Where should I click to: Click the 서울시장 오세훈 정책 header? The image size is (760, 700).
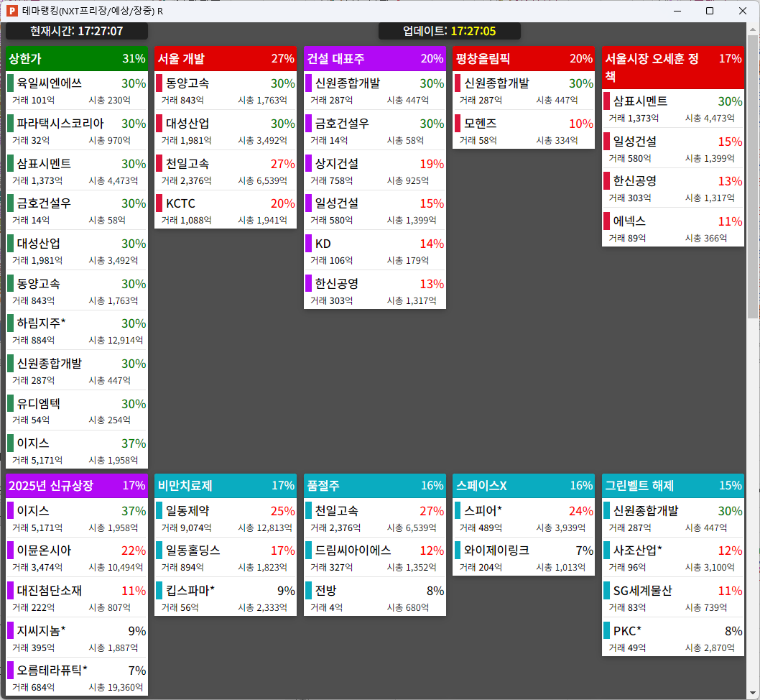[x=672, y=67]
